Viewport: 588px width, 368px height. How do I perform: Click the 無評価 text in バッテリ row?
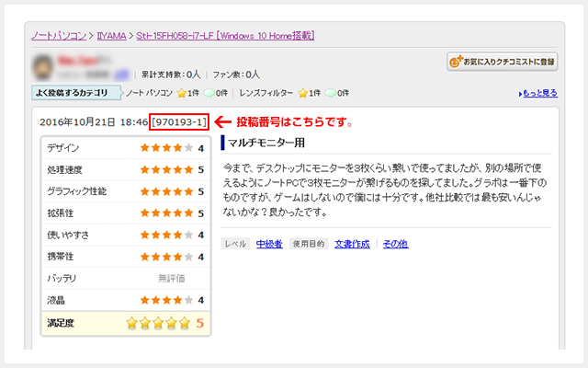(x=172, y=278)
